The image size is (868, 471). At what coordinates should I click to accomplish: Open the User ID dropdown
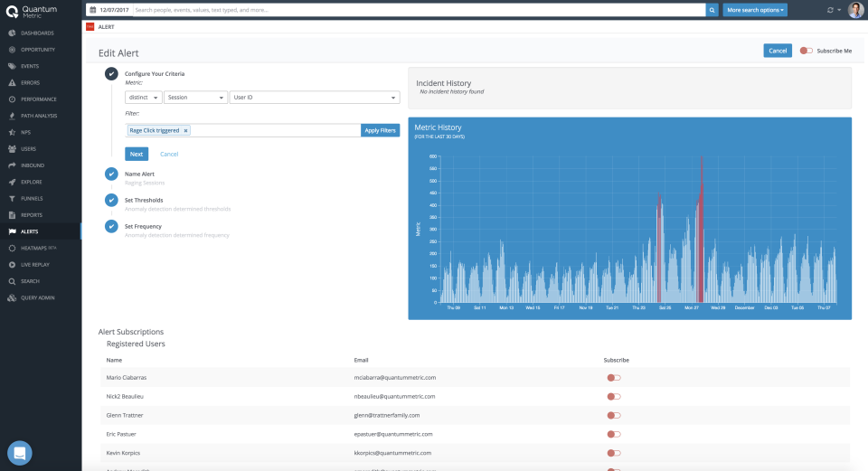coord(315,98)
